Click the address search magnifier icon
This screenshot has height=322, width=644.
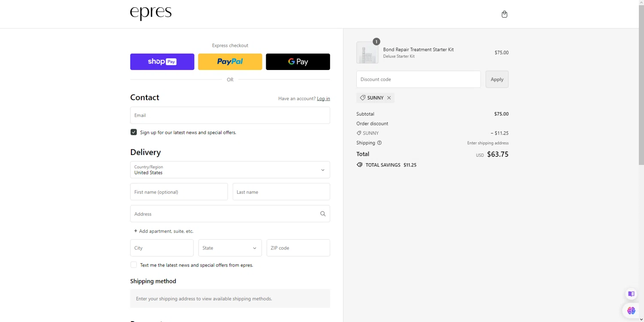point(323,214)
